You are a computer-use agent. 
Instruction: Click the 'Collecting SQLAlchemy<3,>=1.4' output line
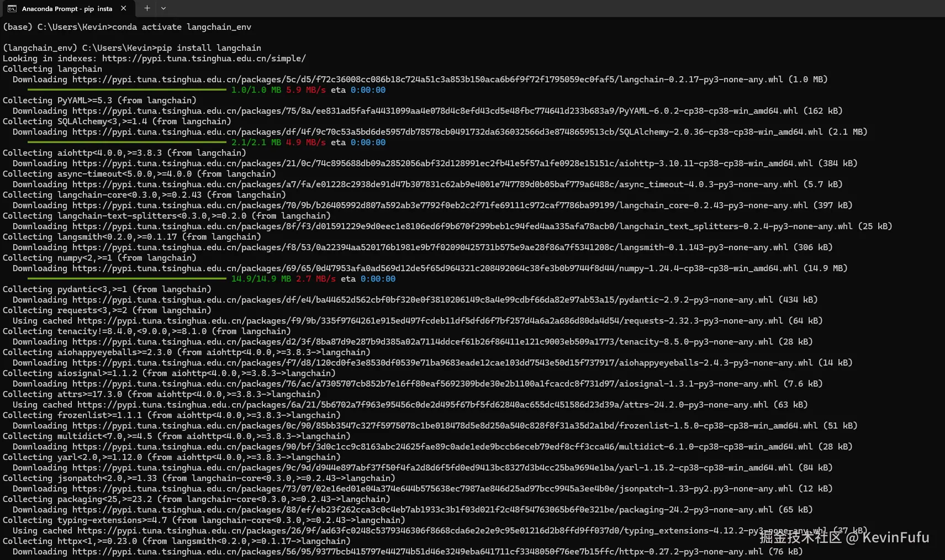coord(117,121)
